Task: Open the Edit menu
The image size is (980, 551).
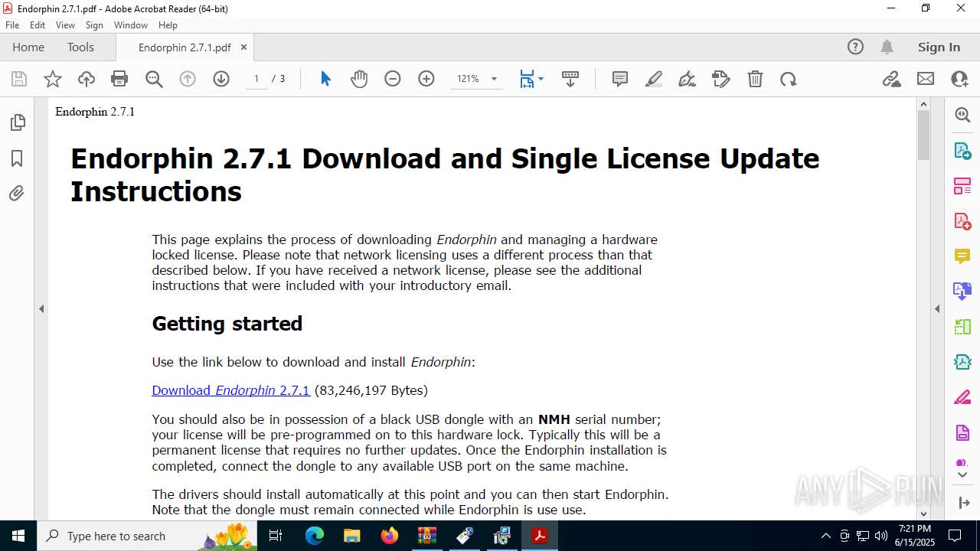Action: [x=38, y=25]
